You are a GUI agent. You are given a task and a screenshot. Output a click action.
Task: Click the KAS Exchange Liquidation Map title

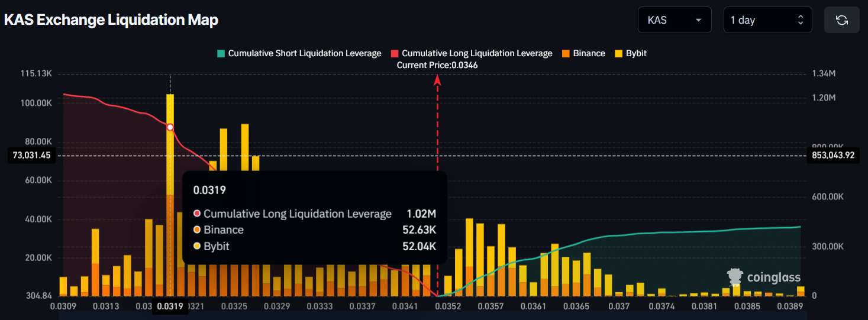[x=111, y=20]
